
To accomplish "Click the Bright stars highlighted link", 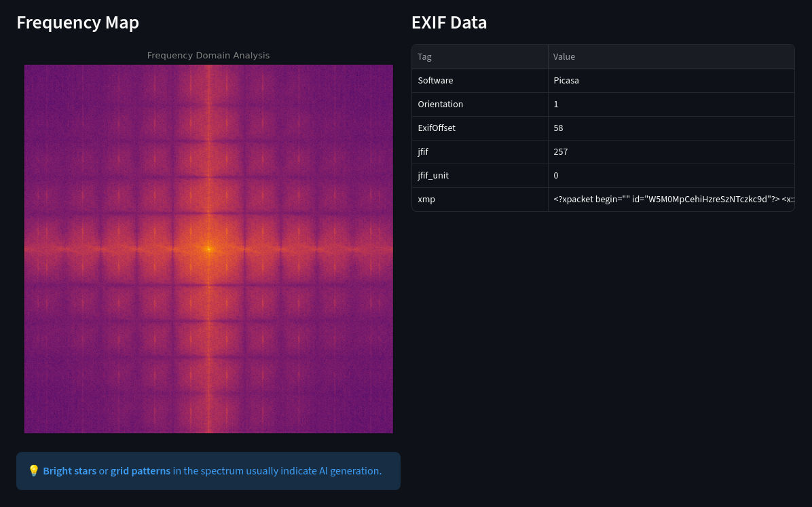I will (69, 470).
